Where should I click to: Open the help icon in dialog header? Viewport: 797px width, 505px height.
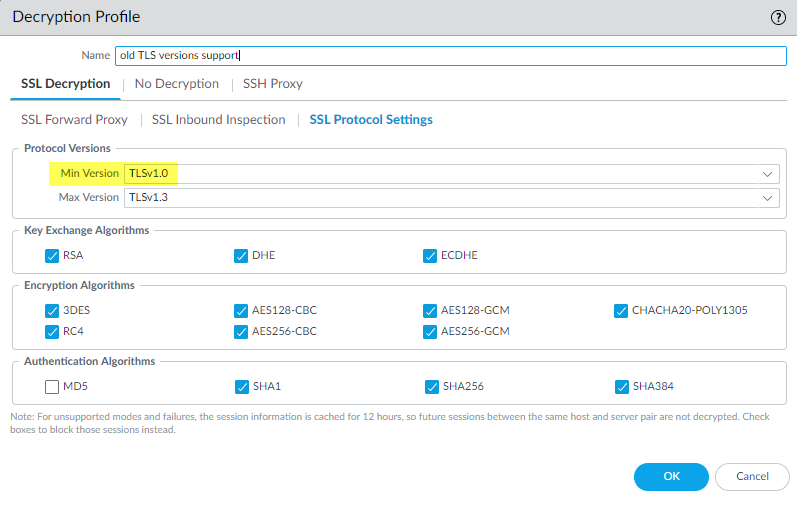click(778, 17)
